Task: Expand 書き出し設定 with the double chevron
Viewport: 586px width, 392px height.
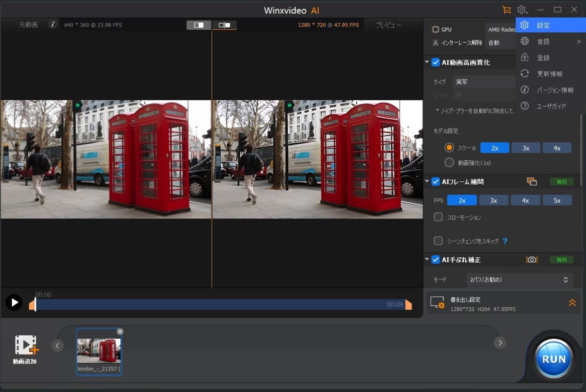Action: pos(572,303)
